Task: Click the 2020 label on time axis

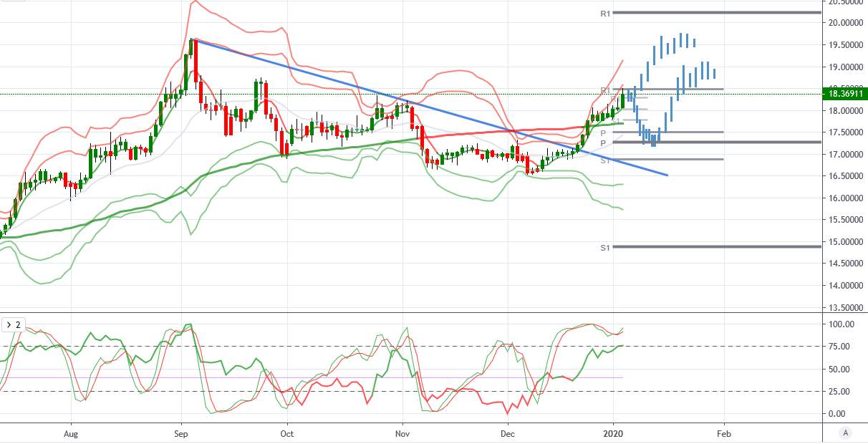Action: click(x=613, y=433)
